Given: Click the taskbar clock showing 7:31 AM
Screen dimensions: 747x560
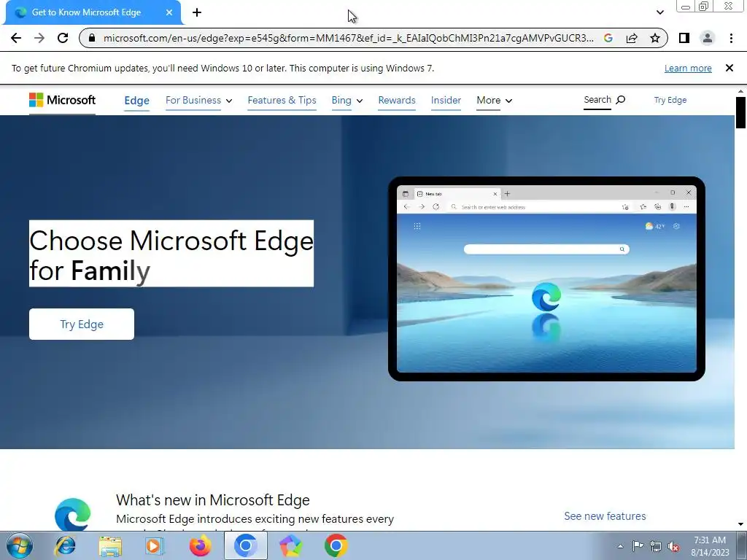Looking at the screenshot, I should point(710,546).
